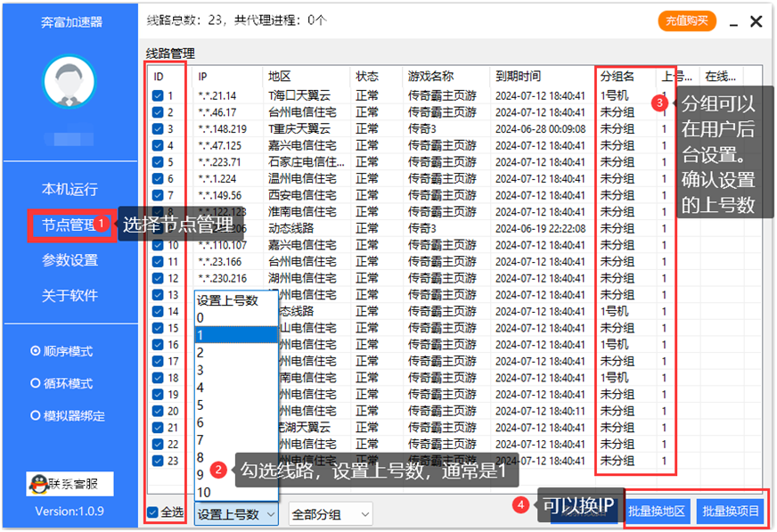Click the 批量换地区 button

(659, 512)
